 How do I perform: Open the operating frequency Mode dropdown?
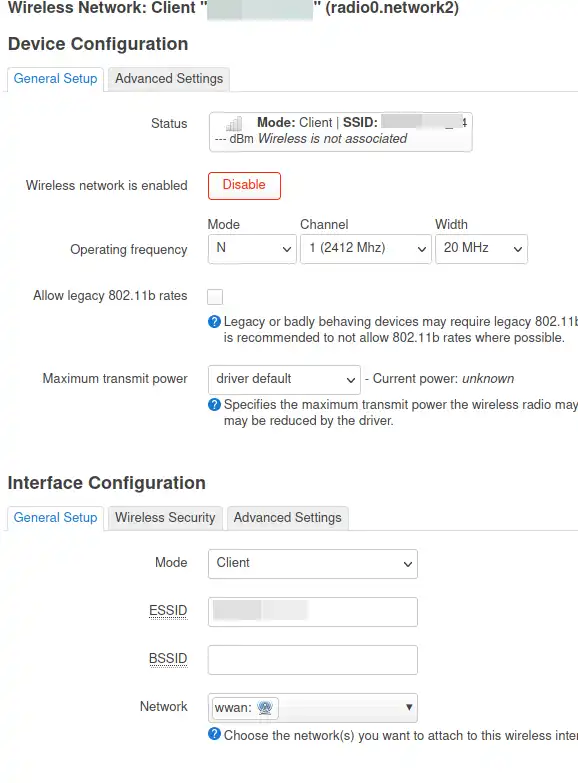(x=252, y=249)
